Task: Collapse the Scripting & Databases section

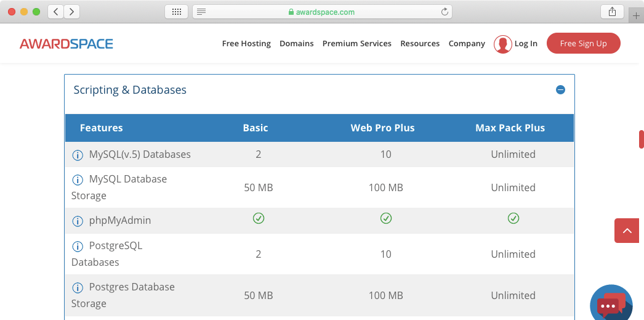Action: (x=560, y=90)
